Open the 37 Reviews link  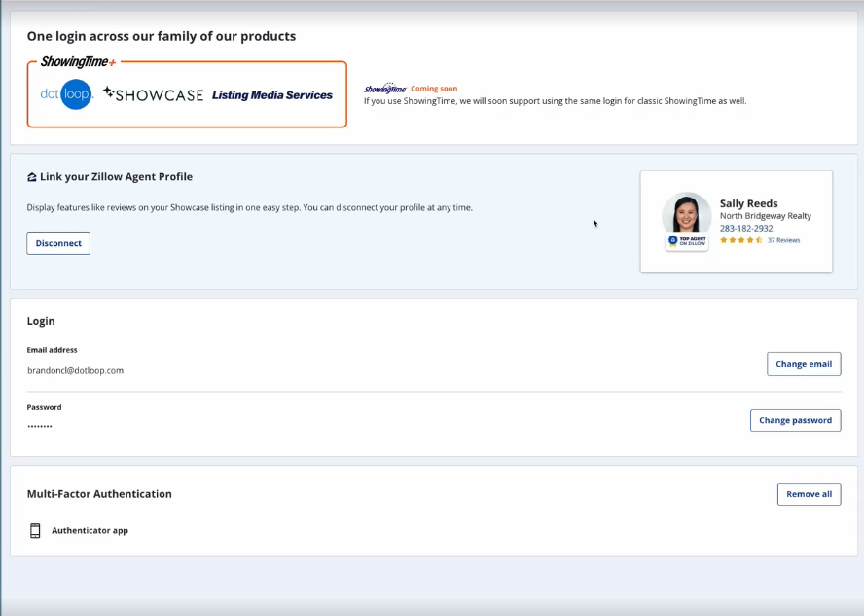(x=783, y=240)
